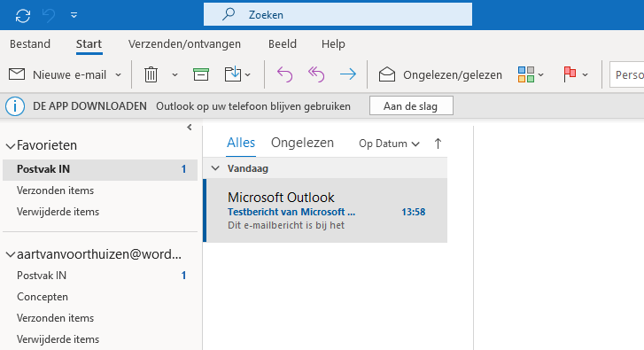The height and width of the screenshot is (350, 644).
Task: Click the colored categories squares icon
Action: 526,74
